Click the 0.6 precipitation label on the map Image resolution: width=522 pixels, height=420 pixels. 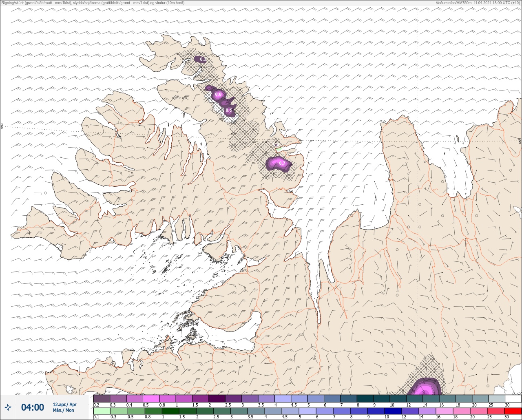(x=218, y=95)
